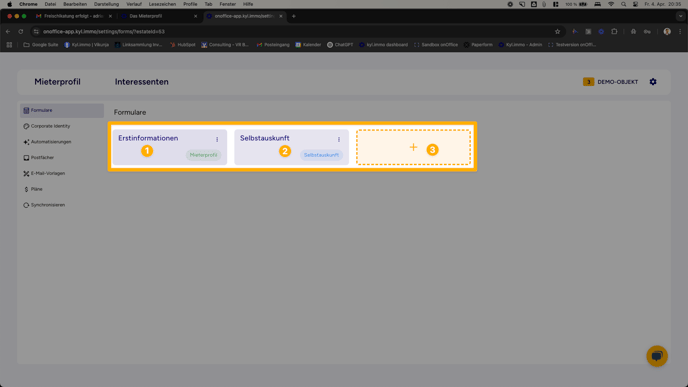Open the Erstinformationen form card

tap(170, 147)
